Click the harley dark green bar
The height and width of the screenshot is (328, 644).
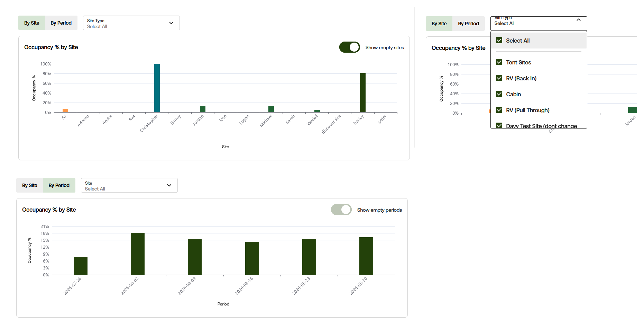pos(363,93)
